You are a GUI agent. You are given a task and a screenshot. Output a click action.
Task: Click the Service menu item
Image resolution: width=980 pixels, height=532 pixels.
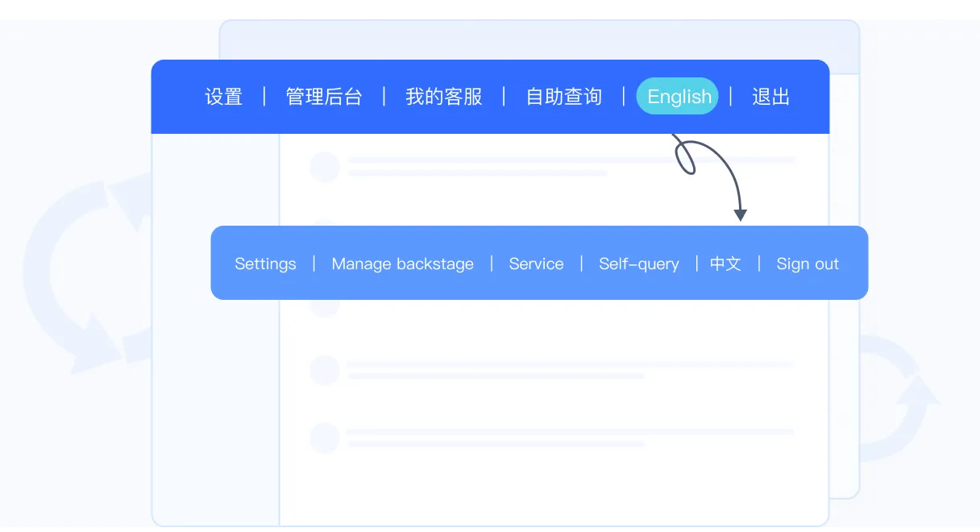click(536, 264)
